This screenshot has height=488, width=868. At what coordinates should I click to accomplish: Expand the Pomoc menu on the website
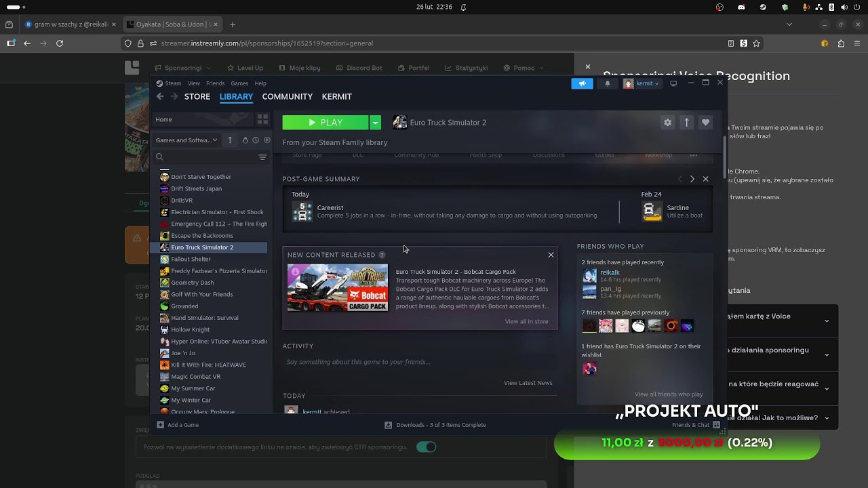pyautogui.click(x=524, y=68)
